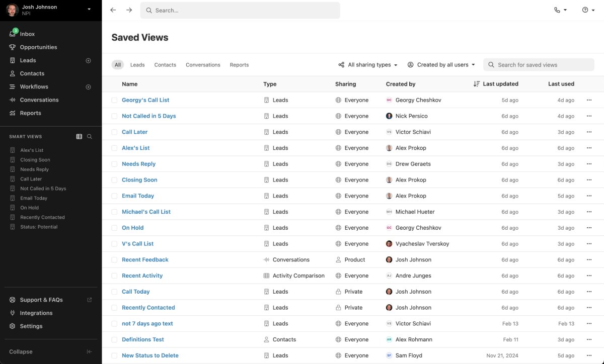Open the Smart Views table layout icon

pos(79,137)
